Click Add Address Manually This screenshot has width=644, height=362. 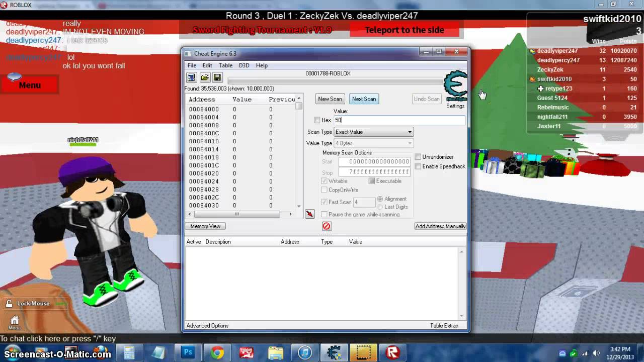pos(440,226)
